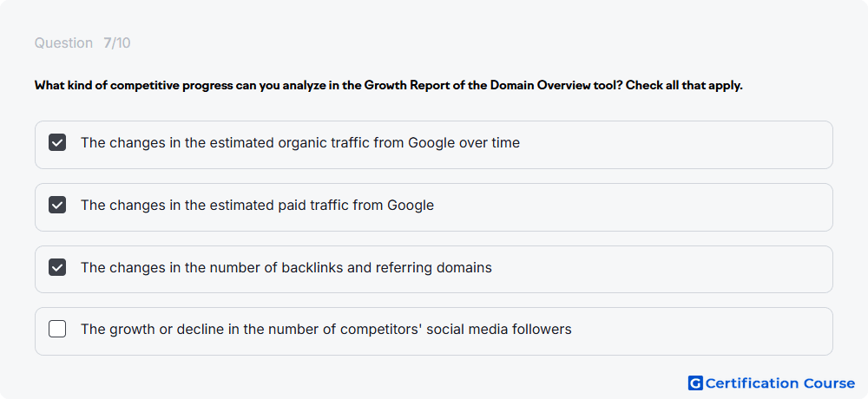The width and height of the screenshot is (868, 399).
Task: Click the Certification Course watermark text
Action: (780, 383)
